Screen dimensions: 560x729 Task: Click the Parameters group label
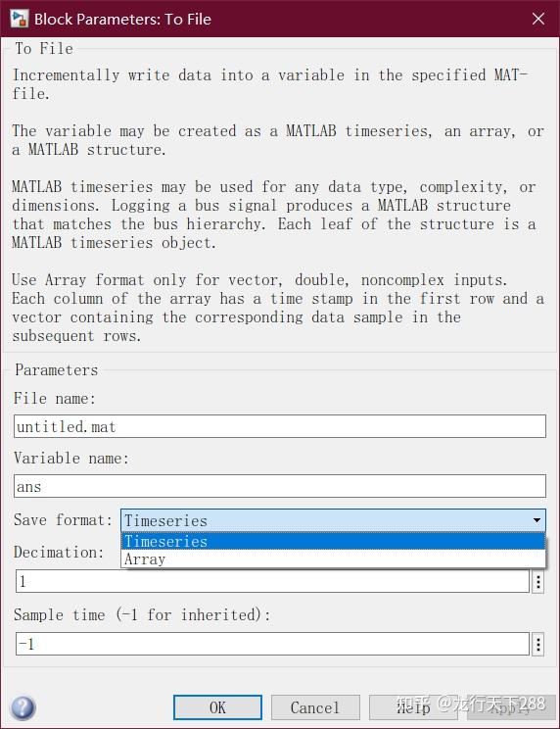click(56, 370)
